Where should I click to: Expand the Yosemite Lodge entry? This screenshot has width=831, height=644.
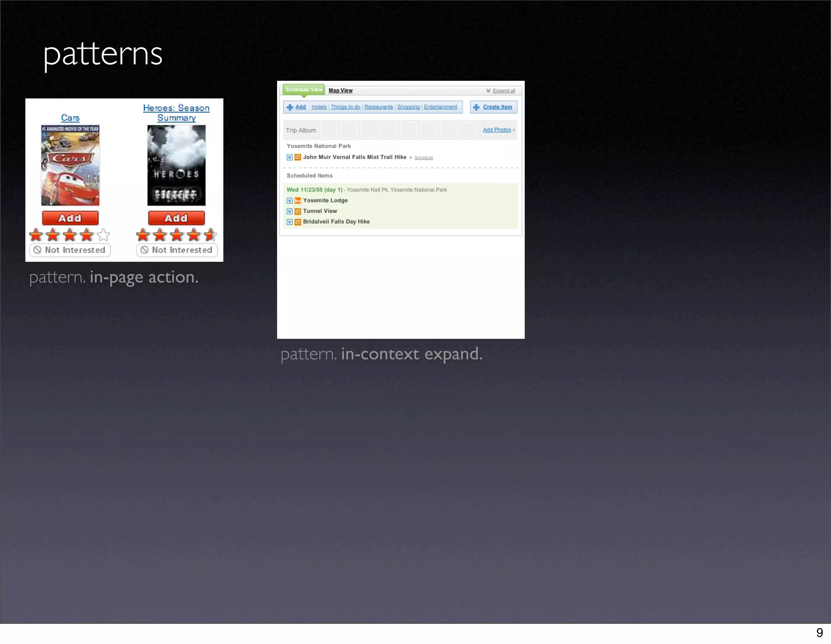pyautogui.click(x=290, y=200)
